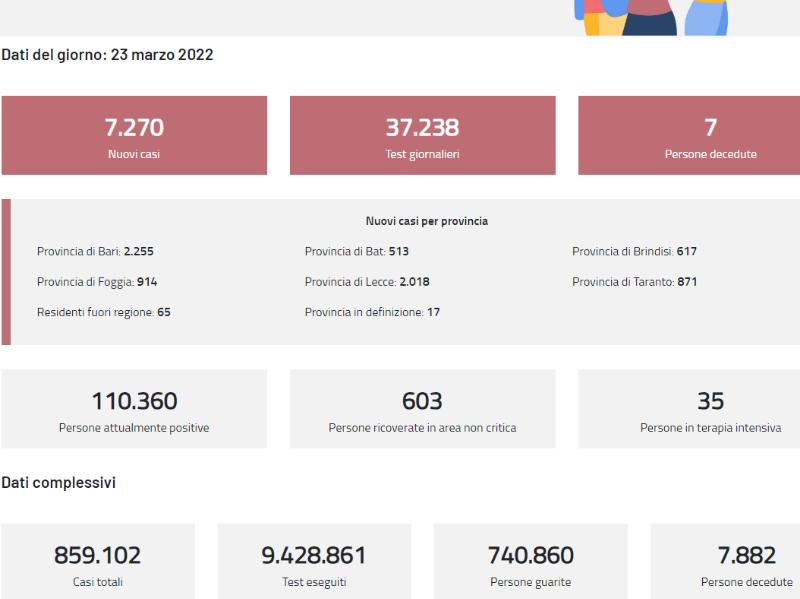Click Provincia in definizione entry
This screenshot has height=599, width=800.
click(372, 312)
